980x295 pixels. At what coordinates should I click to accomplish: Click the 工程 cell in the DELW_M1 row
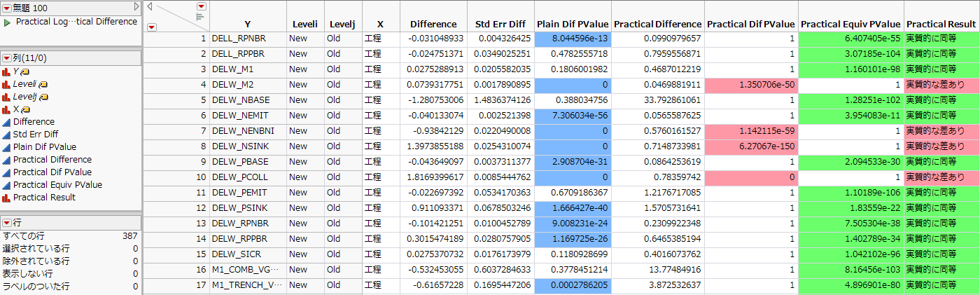380,69
